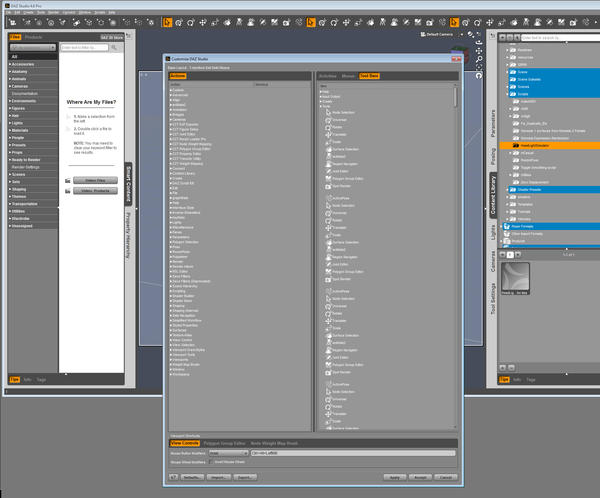Select the topmost Node Selection tool in Tool Bars list
The height and width of the screenshot is (498, 600).
pyautogui.click(x=340, y=113)
